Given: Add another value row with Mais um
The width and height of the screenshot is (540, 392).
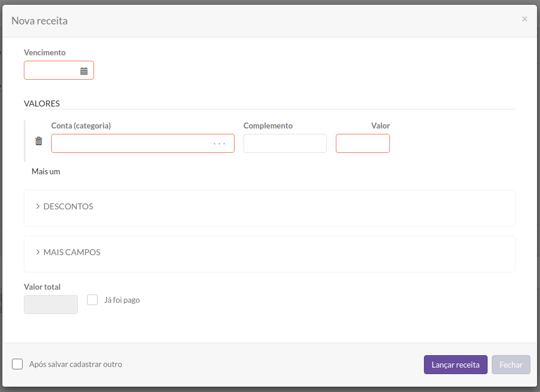Looking at the screenshot, I should [x=46, y=171].
